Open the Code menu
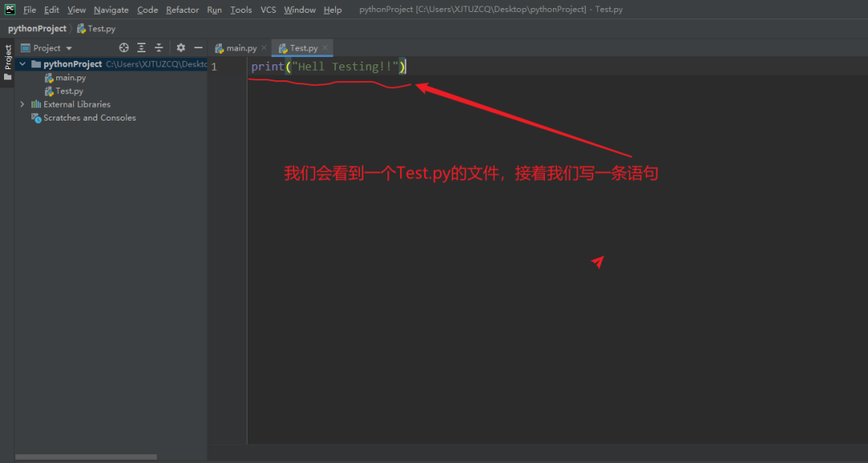The image size is (868, 463). click(x=148, y=10)
